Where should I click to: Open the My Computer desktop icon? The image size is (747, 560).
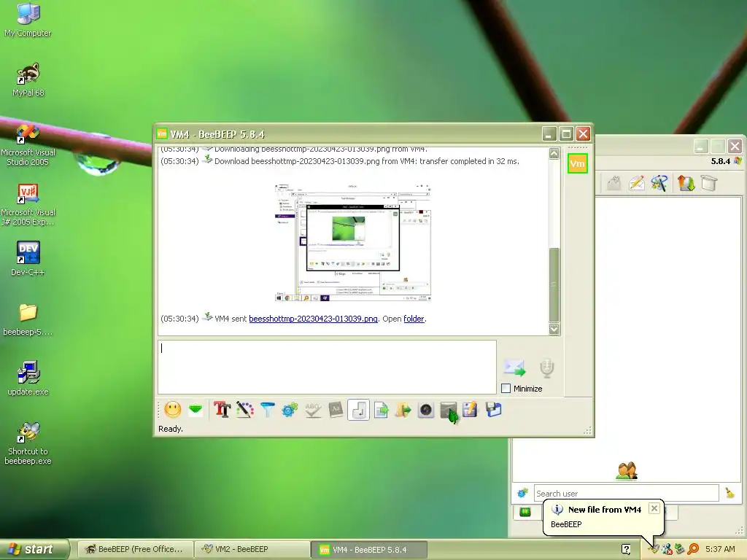(x=28, y=20)
